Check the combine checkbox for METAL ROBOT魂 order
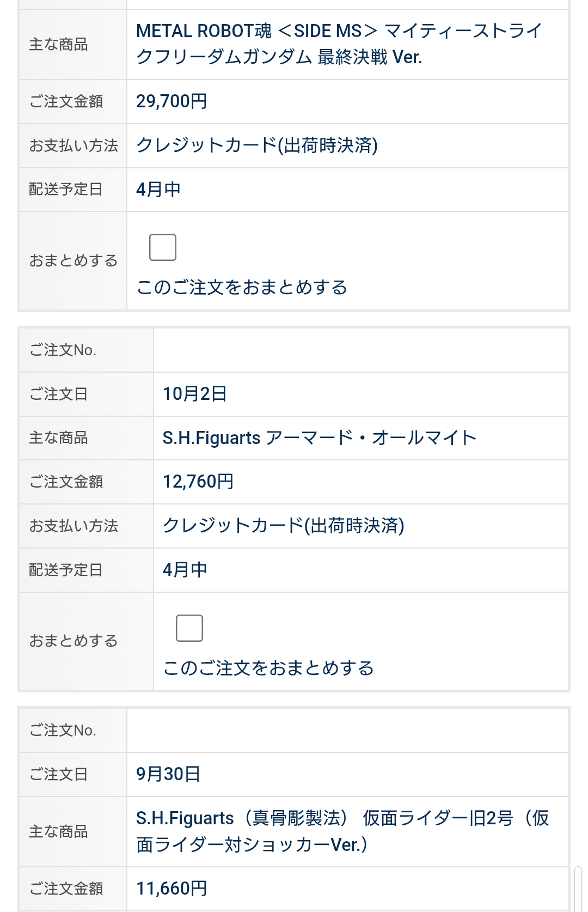This screenshot has width=588, height=912. point(163,247)
